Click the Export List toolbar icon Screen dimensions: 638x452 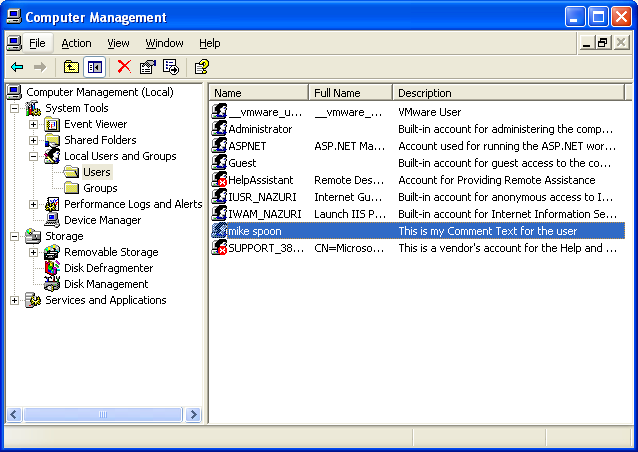[170, 67]
